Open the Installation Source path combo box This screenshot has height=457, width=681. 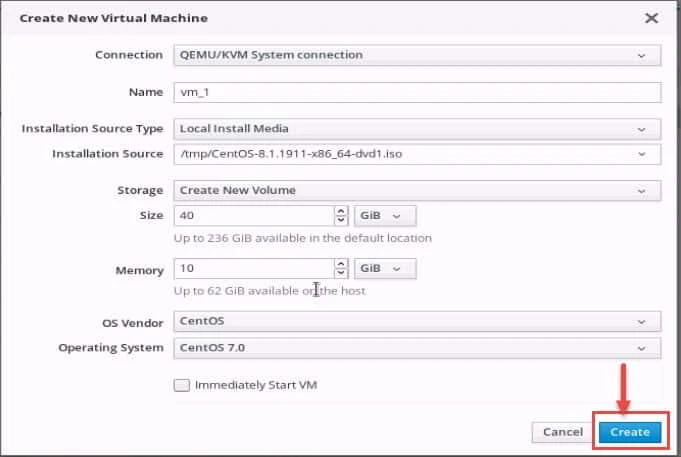pyautogui.click(x=417, y=154)
